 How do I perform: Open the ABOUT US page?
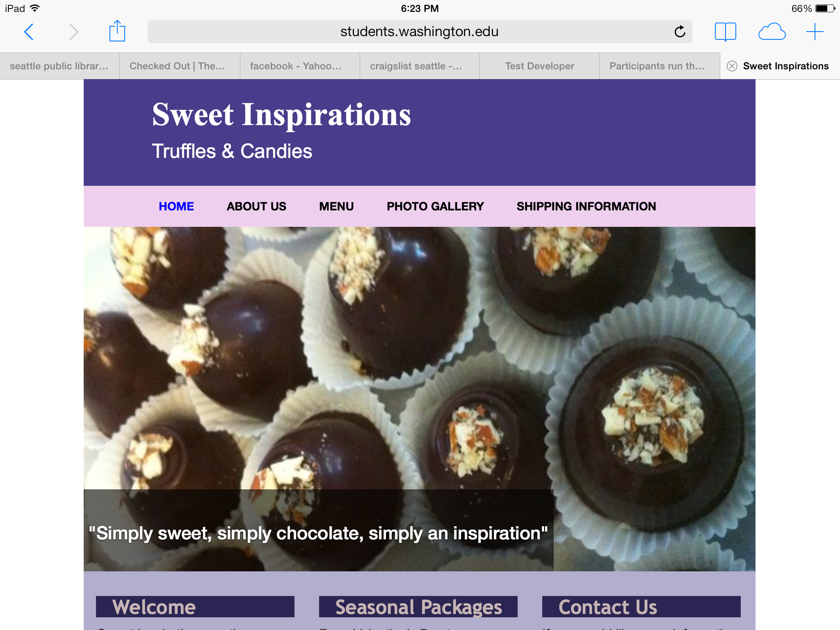(x=256, y=206)
